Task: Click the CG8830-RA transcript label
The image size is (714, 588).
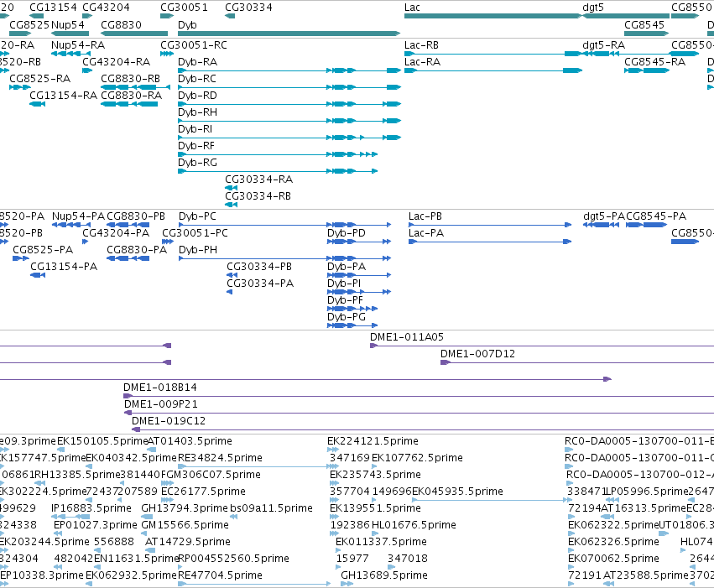Action: tap(132, 96)
